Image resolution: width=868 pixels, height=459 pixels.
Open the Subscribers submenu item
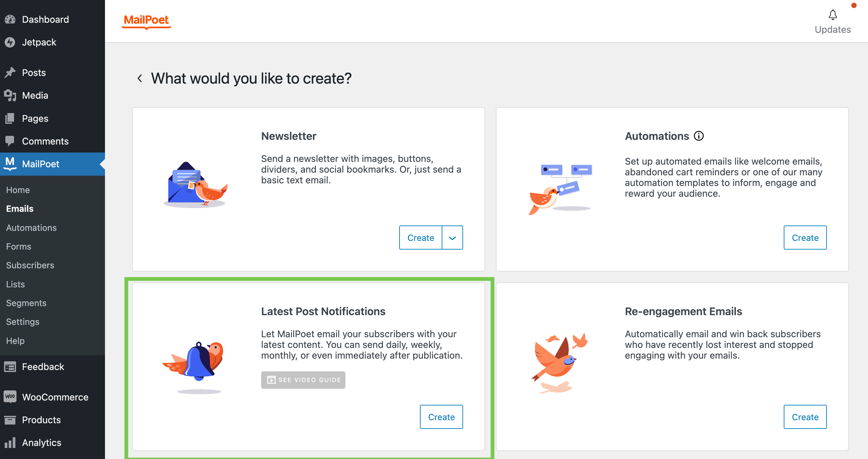(x=30, y=265)
